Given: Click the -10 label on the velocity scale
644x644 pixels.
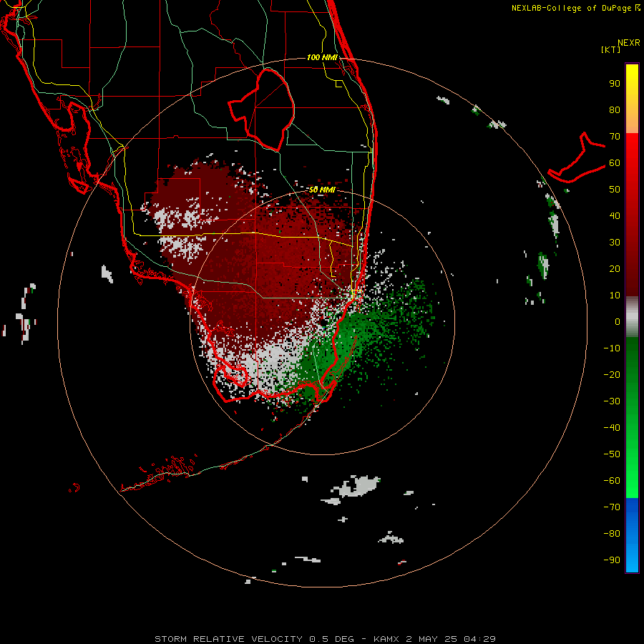Looking at the screenshot, I should 612,348.
